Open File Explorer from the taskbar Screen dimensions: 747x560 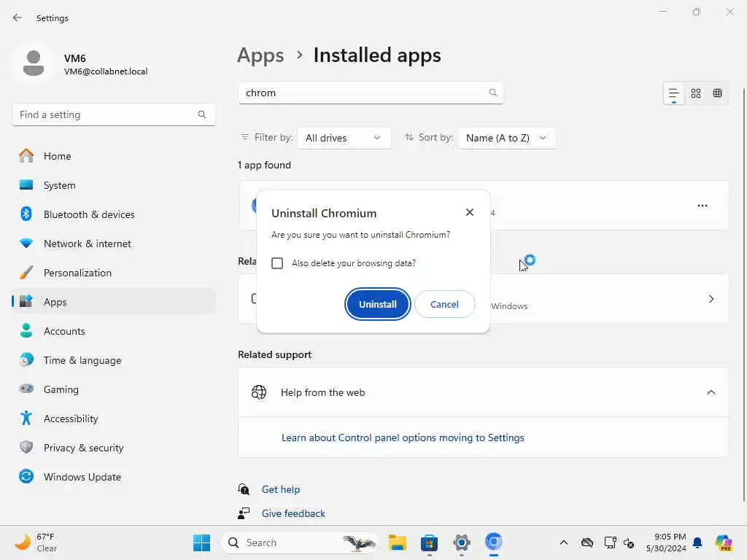pos(397,542)
